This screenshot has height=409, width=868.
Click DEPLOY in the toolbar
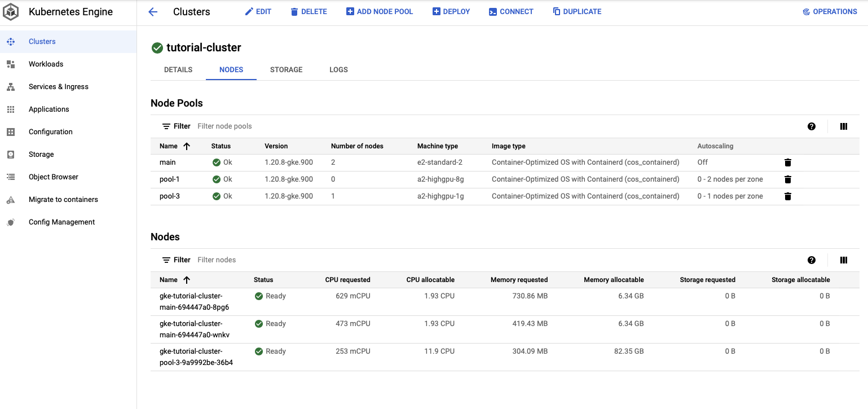point(451,12)
